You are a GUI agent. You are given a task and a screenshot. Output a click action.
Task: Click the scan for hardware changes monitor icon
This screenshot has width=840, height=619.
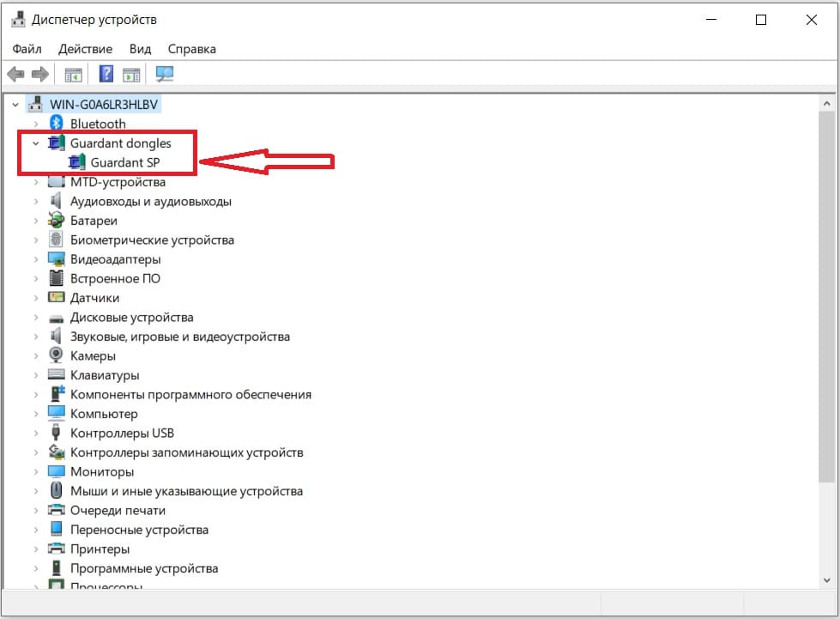[165, 75]
